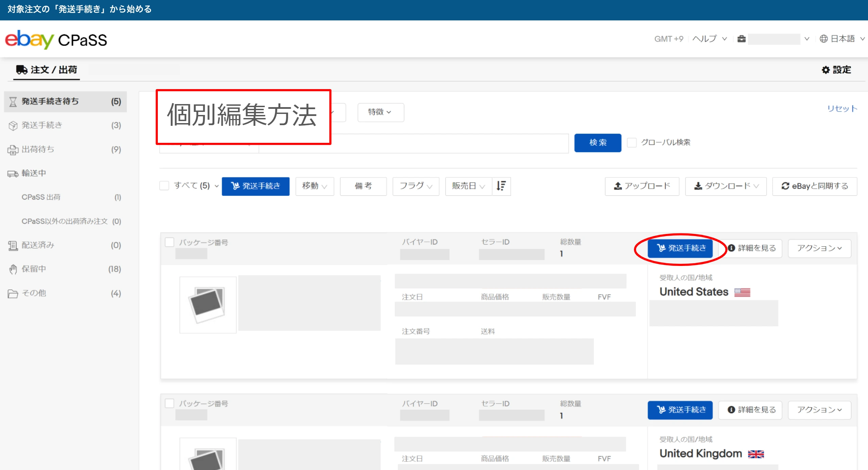The height and width of the screenshot is (470, 868).
Task: Click the document icon beside 配送済み
Action: coord(13,246)
